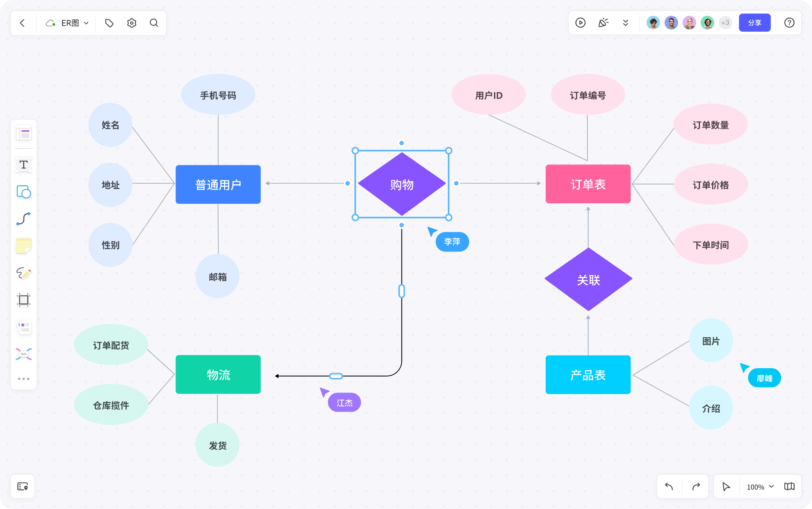This screenshot has width=812, height=509.
Task: Click the bottom-right resize handle of 购物
Action: pyautogui.click(x=449, y=218)
